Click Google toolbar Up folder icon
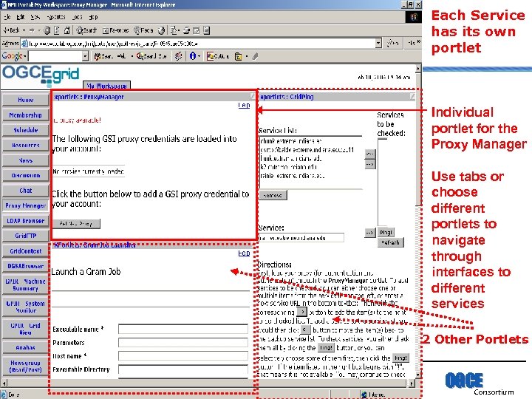 point(239,56)
